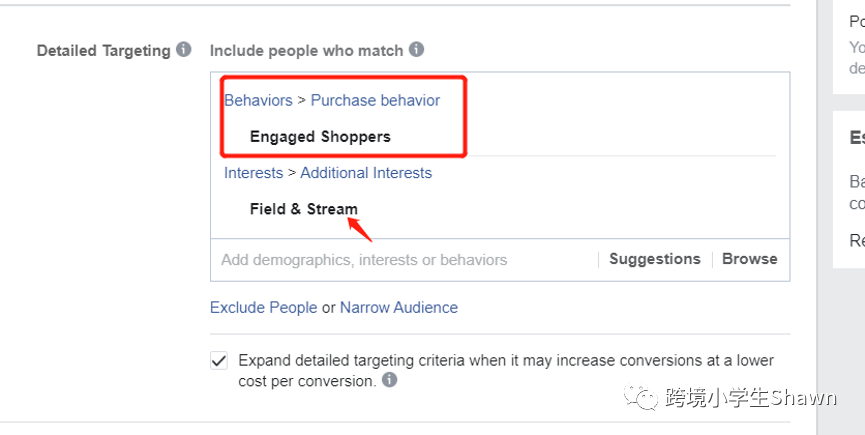
Task: Click info icon after cost per conversion text
Action: click(x=389, y=380)
